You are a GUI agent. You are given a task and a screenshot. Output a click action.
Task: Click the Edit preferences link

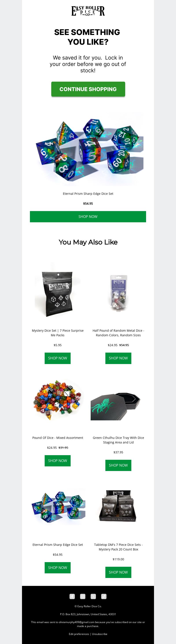[x=79, y=634]
